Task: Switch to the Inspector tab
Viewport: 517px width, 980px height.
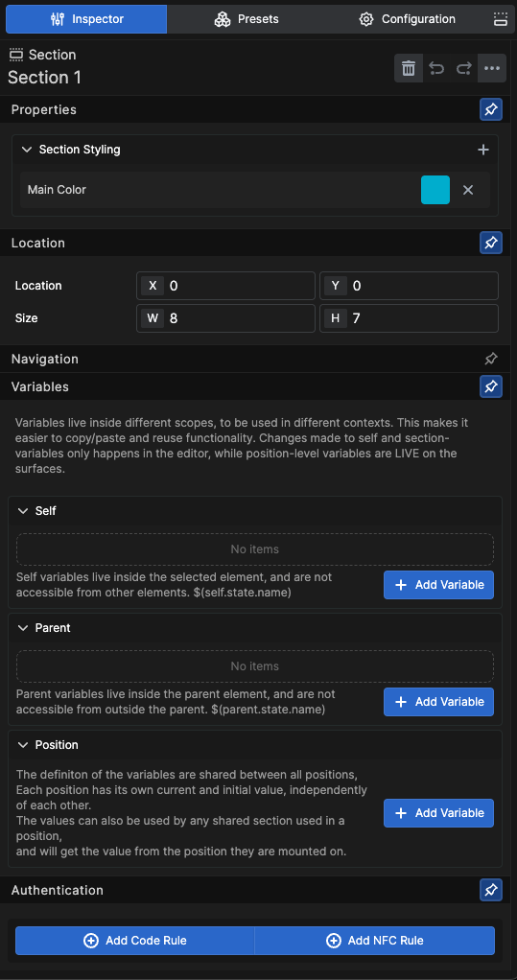Action: tap(86, 19)
